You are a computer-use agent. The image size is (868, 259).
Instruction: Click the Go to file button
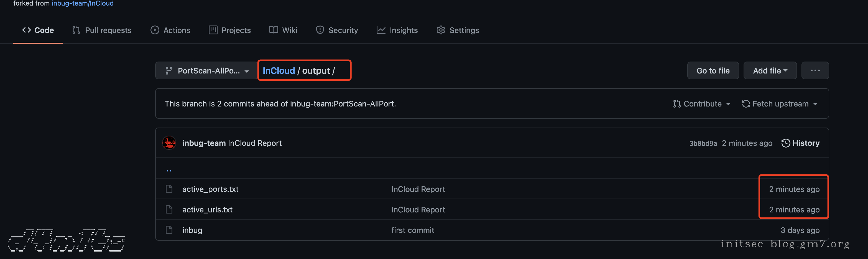713,70
